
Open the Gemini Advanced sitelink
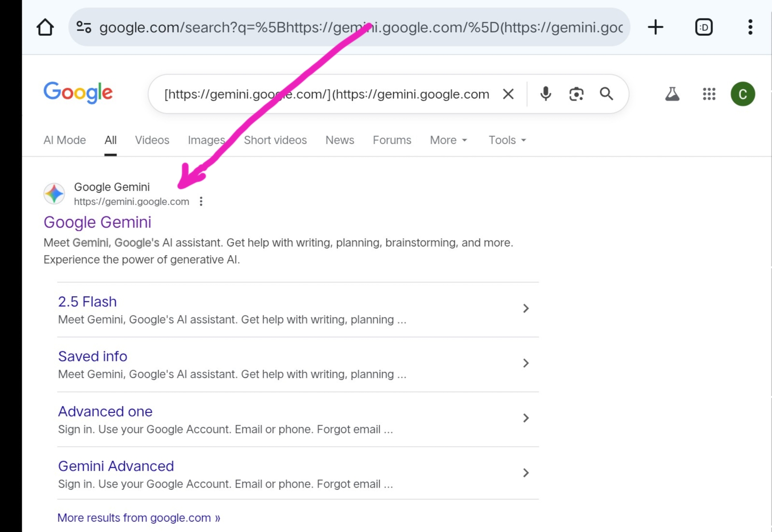116,466
